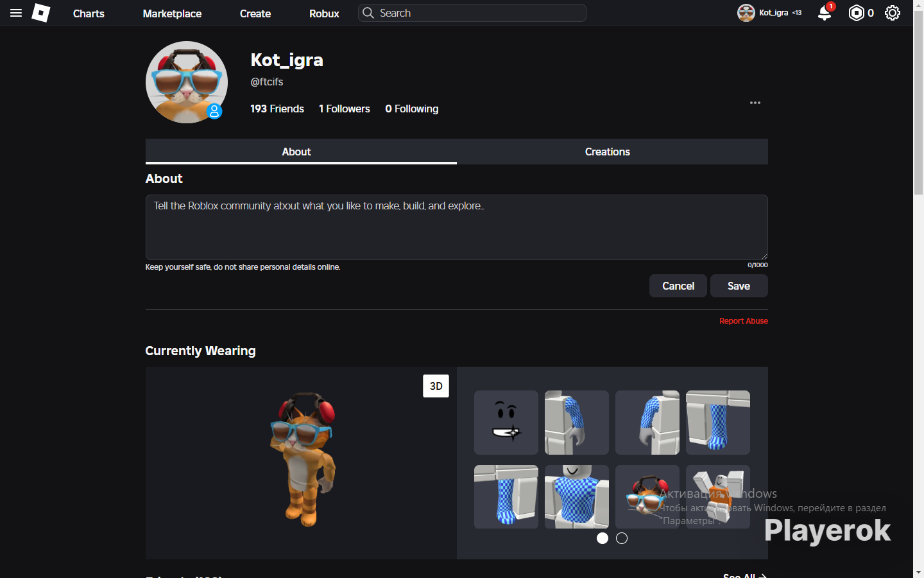Open the smiling face item

click(506, 423)
